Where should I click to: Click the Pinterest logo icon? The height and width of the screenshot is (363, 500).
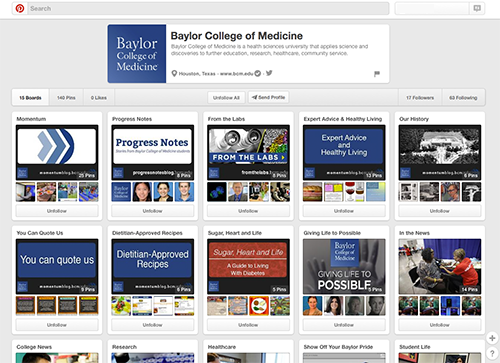(x=20, y=8)
